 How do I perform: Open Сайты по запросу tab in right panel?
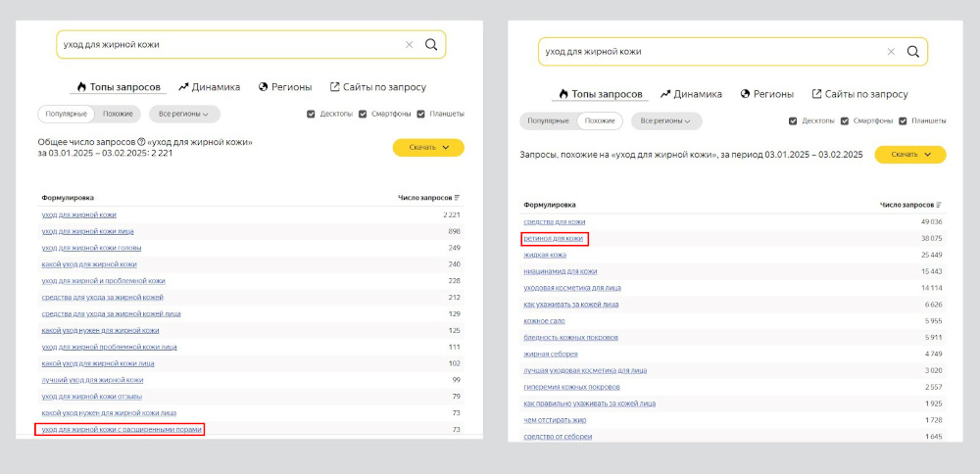(860, 94)
